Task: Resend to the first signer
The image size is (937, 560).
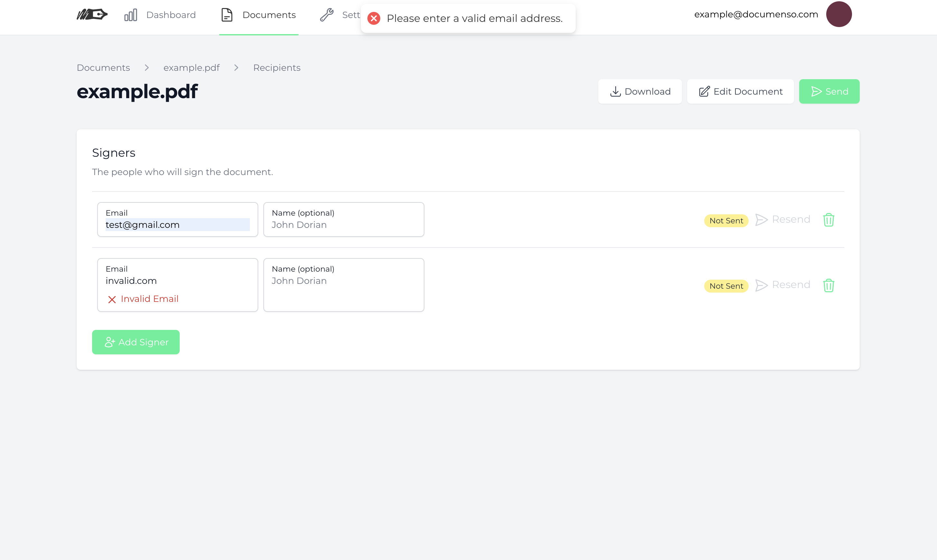Action: 783,219
